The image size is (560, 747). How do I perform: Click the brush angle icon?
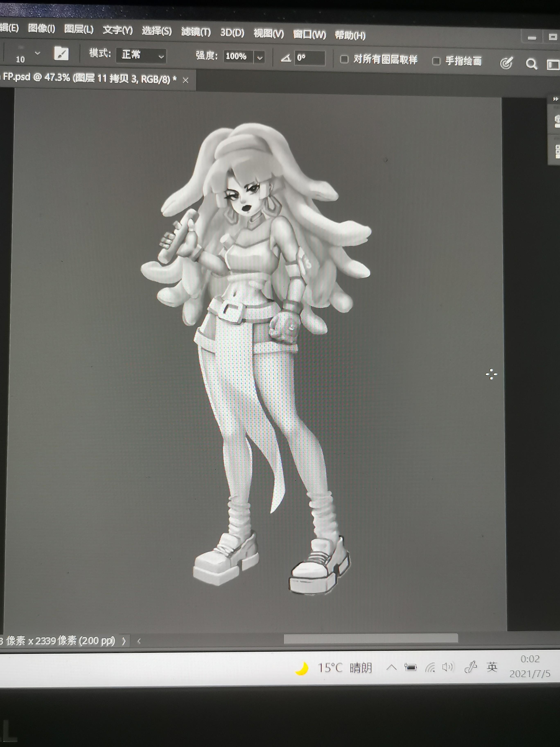(286, 58)
